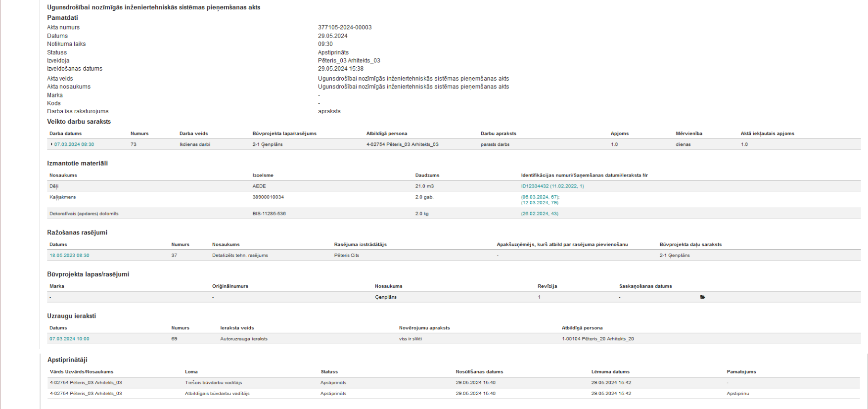
Task: Click drawing author 'Pēteris Cits'
Action: [x=347, y=256]
